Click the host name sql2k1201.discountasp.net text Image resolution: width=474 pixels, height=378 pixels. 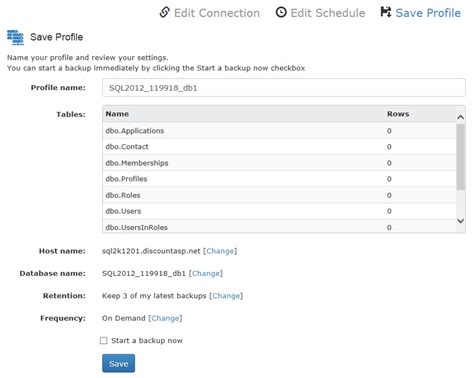click(151, 251)
